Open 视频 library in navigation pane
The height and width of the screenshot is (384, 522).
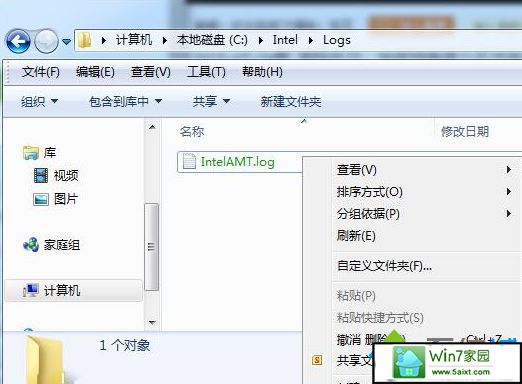pos(66,175)
